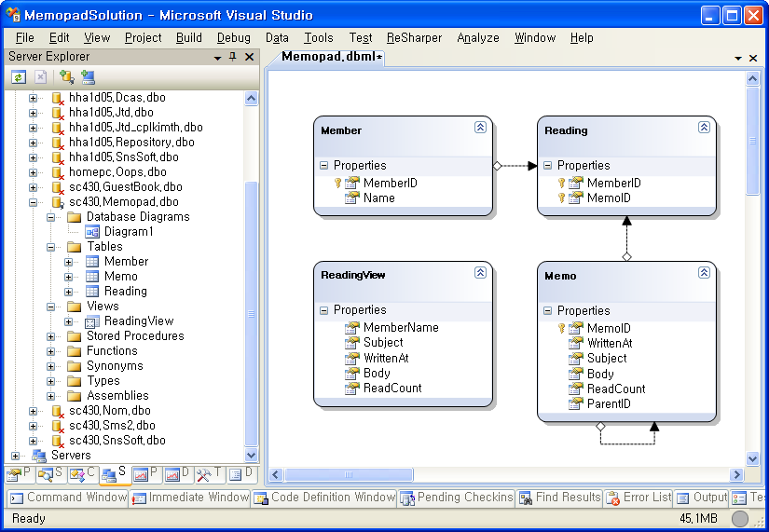Switch to the Server Explorer S tab
Image resolution: width=769 pixels, height=532 pixels.
115,473
